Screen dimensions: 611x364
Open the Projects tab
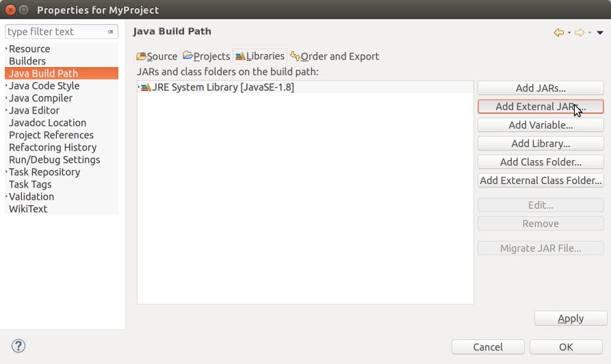pos(207,56)
